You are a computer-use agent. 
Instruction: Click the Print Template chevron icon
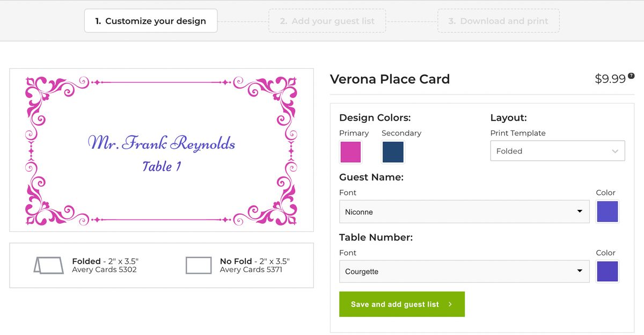point(616,151)
